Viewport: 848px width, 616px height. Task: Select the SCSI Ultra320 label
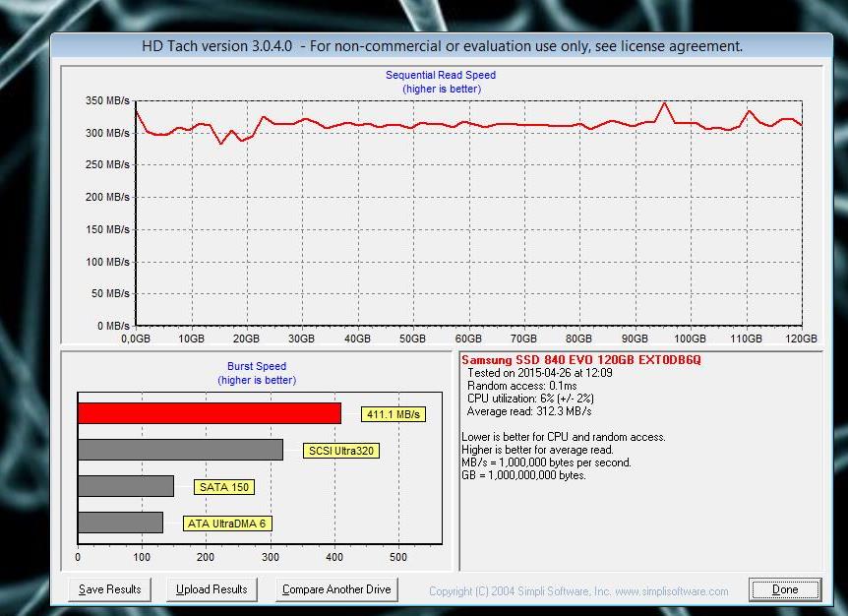[341, 451]
